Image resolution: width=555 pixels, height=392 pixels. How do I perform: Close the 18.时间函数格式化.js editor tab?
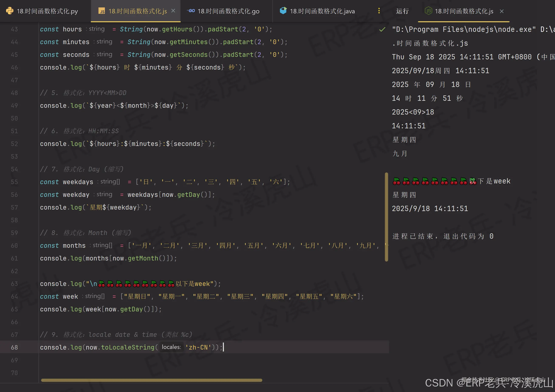click(x=173, y=11)
